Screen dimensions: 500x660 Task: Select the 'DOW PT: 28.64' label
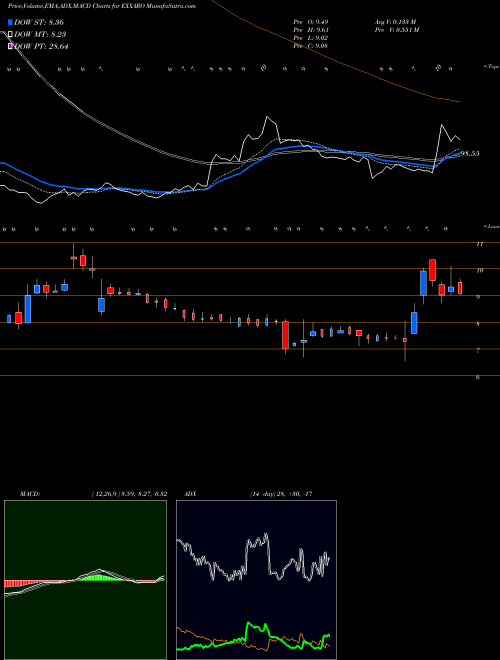[x=41, y=46]
